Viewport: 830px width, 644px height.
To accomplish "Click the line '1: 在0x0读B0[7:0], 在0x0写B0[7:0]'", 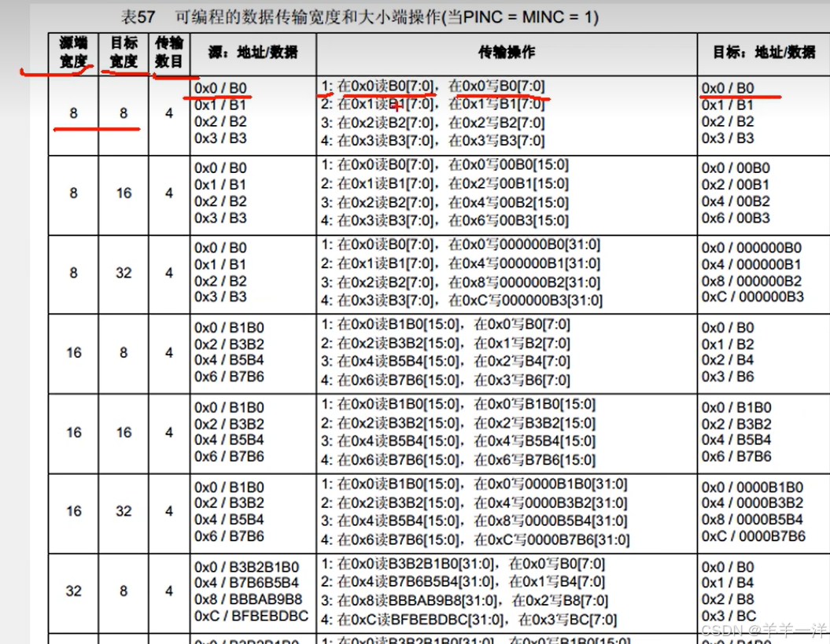I will coord(433,86).
